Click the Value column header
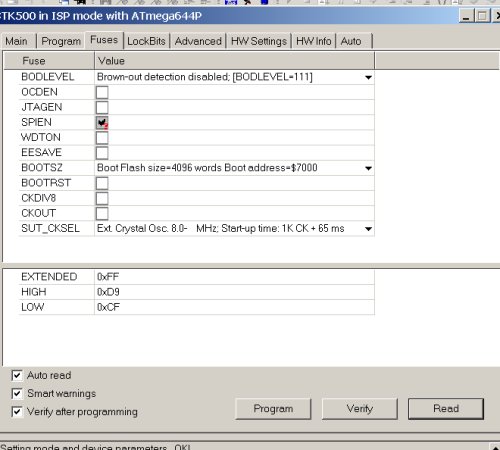The height and width of the screenshot is (450, 500). pyautogui.click(x=235, y=61)
